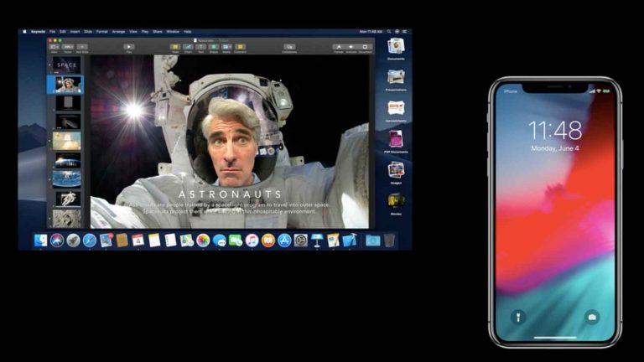Open the Documents stack on desktop
The image size is (644, 362).
[396, 46]
